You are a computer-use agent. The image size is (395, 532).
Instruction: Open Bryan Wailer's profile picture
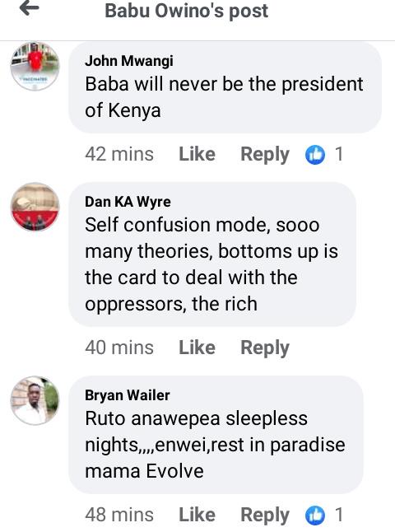[x=35, y=400]
